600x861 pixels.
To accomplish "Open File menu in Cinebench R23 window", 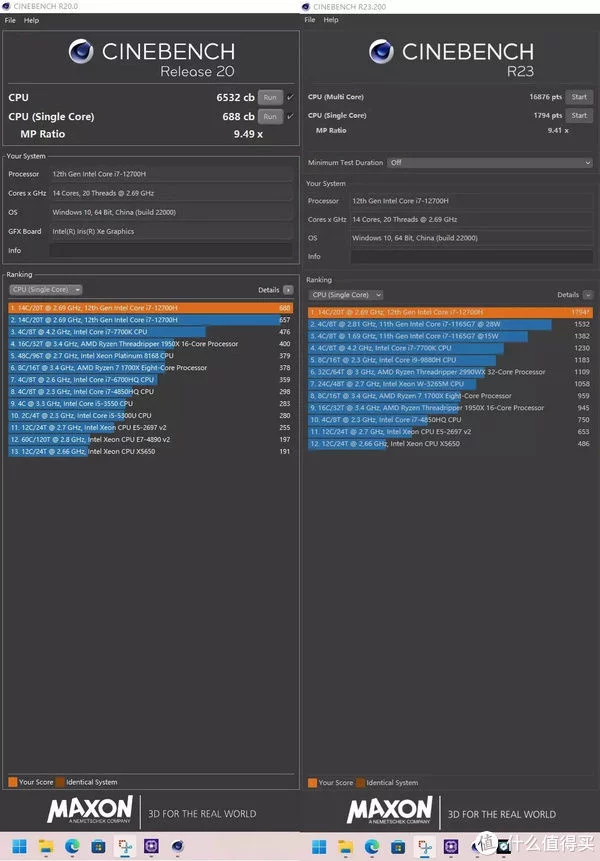I will coord(310,20).
